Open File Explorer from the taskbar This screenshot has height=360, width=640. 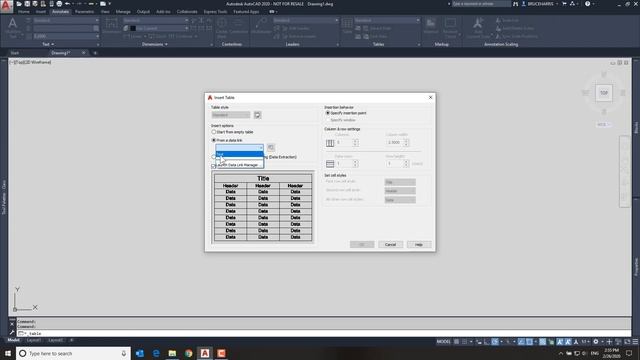point(172,353)
